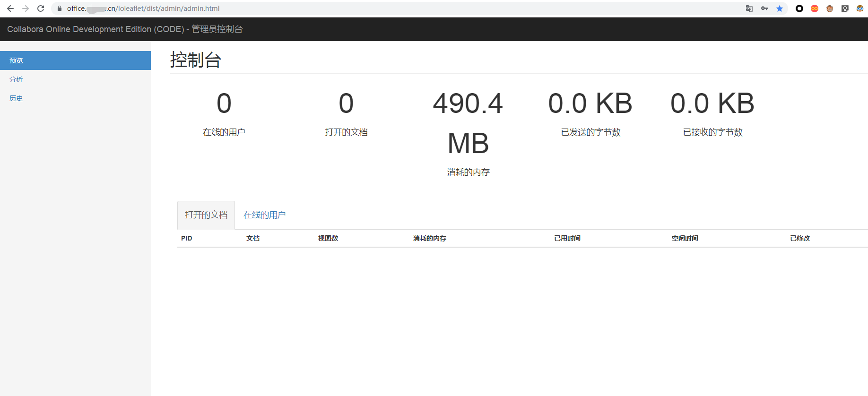Image resolution: width=868 pixels, height=396 pixels.
Task: Click the 控制台 page heading
Action: click(196, 60)
